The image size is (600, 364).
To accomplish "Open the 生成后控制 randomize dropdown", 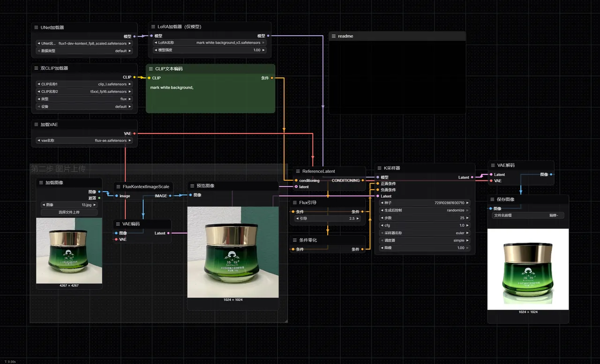I will pos(424,210).
